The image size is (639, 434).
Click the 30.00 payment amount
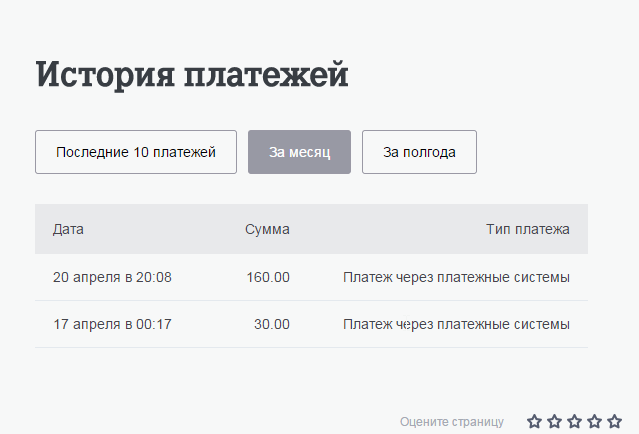[271, 324]
